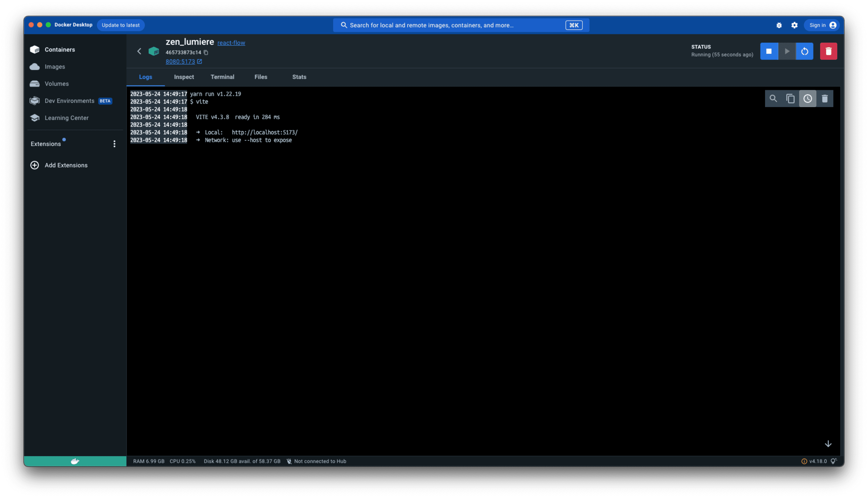
Task: Copy container logs using copy icon
Action: (x=791, y=99)
